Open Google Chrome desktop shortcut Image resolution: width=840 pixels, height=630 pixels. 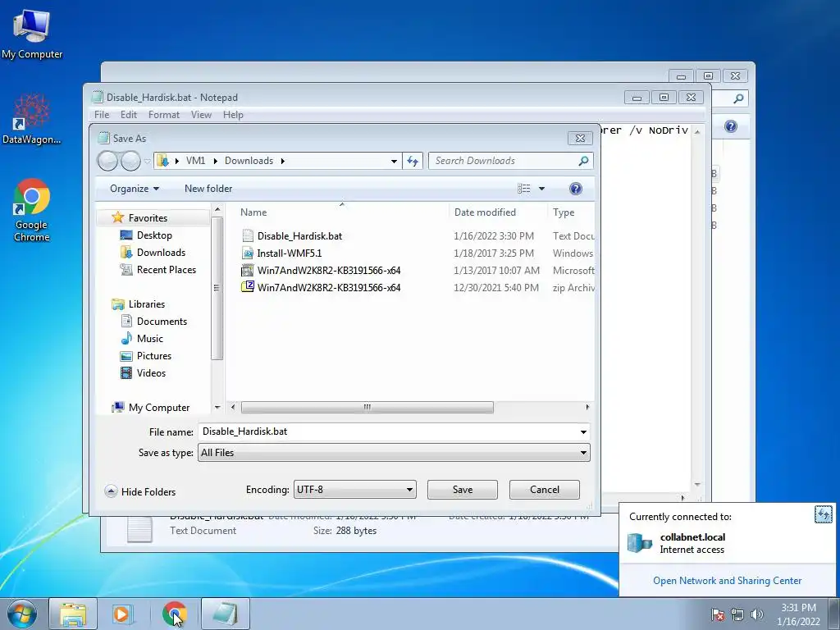[x=32, y=210]
